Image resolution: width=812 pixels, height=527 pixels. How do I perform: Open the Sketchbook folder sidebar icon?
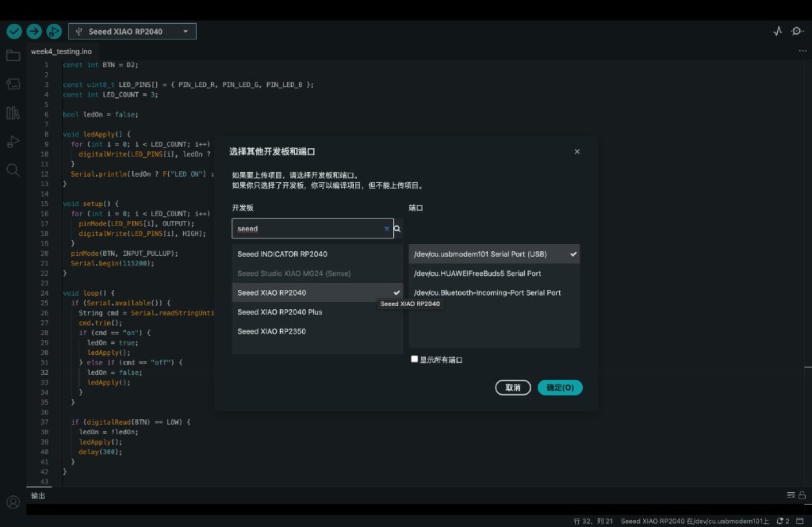click(x=13, y=56)
